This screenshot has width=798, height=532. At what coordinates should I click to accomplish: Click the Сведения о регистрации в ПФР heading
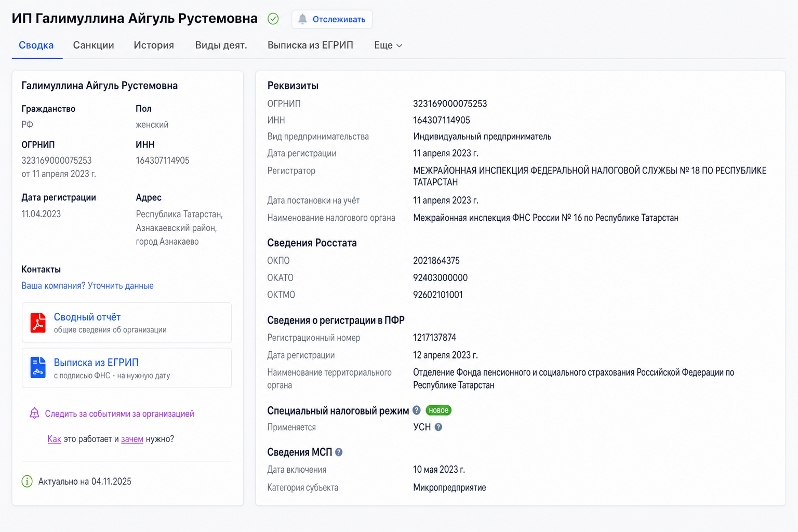(336, 320)
